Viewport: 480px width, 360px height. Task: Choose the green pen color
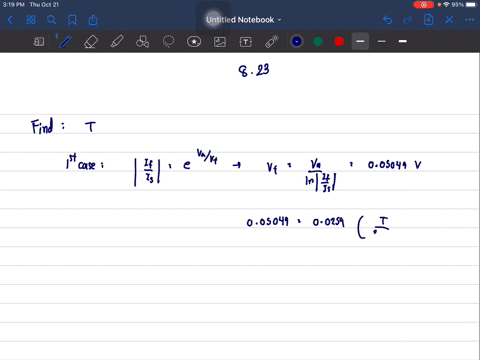point(318,41)
